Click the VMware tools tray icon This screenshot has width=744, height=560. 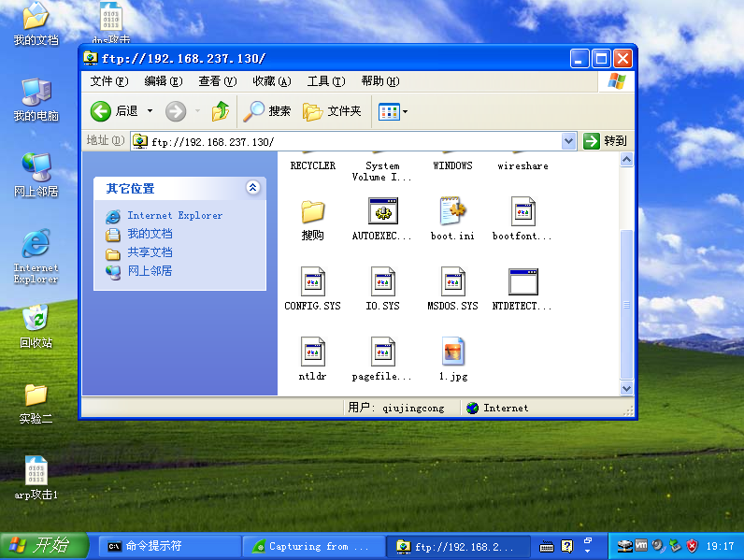(641, 546)
